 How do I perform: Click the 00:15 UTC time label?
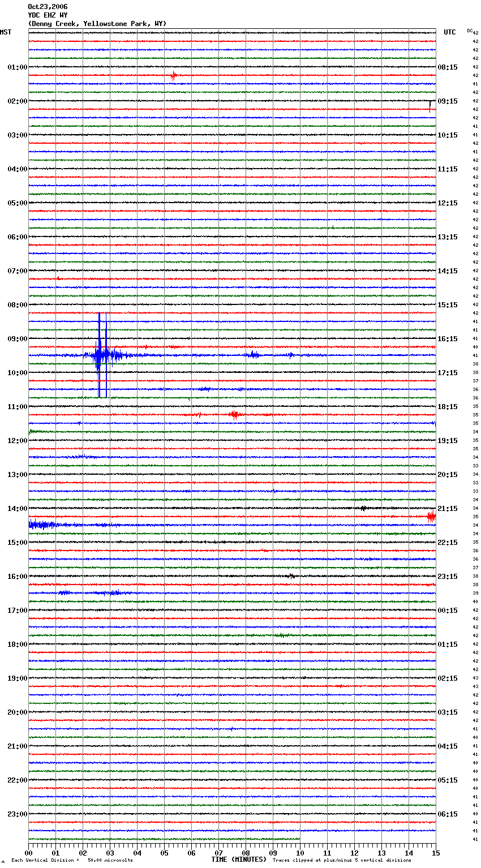[448, 611]
